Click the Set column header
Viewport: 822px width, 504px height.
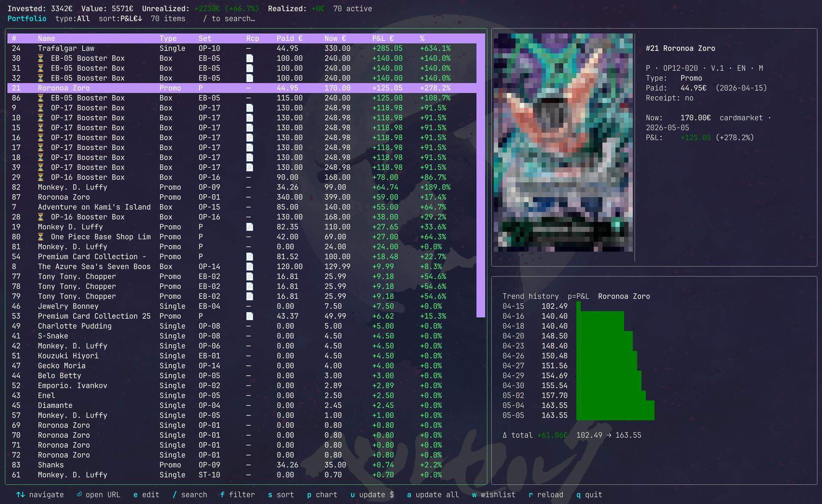coord(205,39)
